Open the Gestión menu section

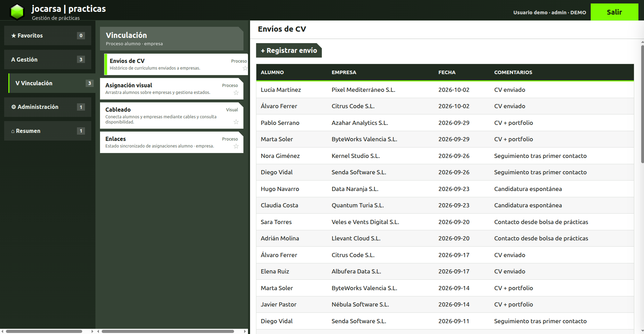(48, 59)
